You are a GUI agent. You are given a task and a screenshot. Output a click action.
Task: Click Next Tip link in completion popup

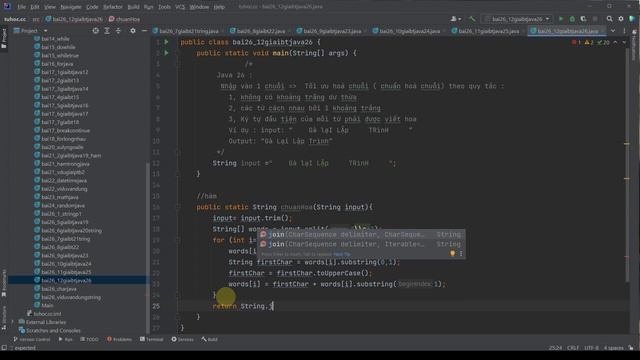pos(342,254)
